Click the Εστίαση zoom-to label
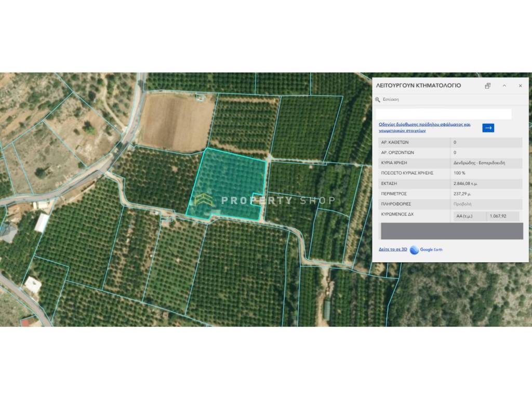The height and width of the screenshot is (399, 532). [391, 99]
